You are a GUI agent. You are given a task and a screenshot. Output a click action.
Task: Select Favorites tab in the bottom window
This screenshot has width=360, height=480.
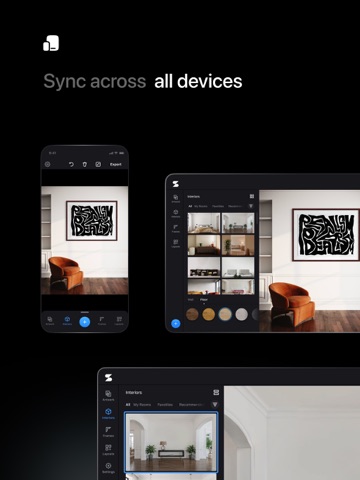tap(165, 405)
